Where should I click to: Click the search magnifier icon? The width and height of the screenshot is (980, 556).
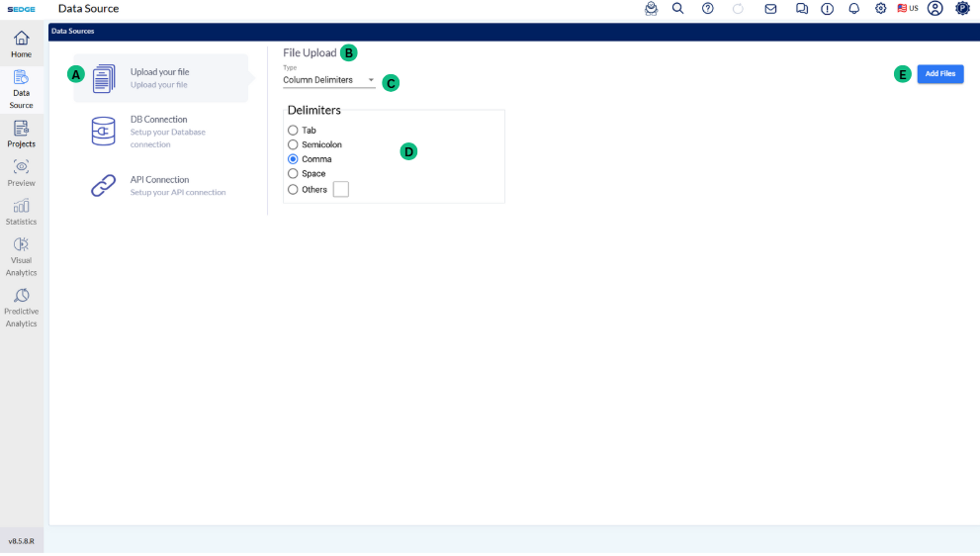(x=677, y=8)
